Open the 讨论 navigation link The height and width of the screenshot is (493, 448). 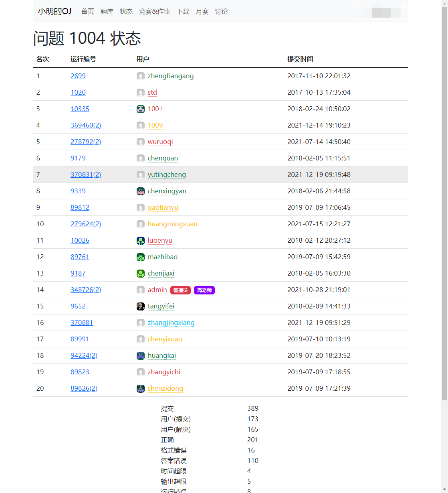(221, 12)
